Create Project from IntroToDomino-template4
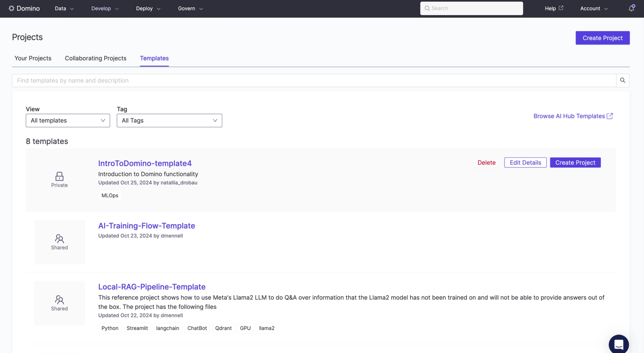The height and width of the screenshot is (353, 644). tap(575, 162)
